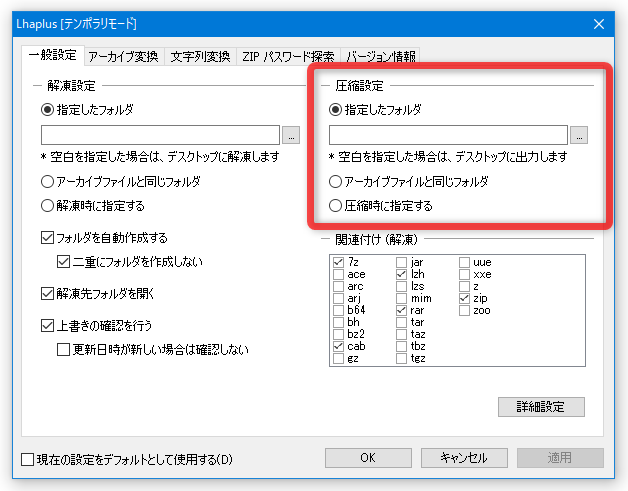
Task: Check the bz2 file association
Action: (x=338, y=334)
